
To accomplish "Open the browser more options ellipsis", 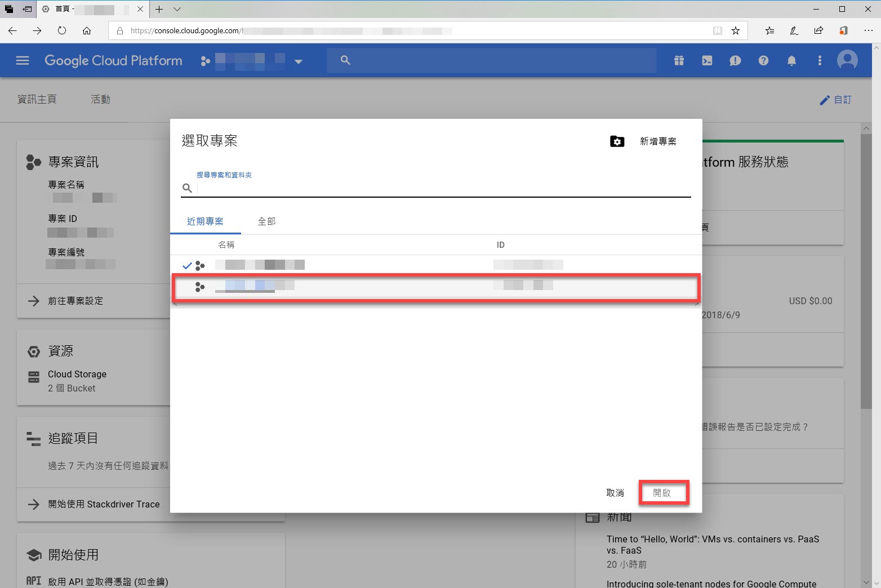I will click(868, 31).
